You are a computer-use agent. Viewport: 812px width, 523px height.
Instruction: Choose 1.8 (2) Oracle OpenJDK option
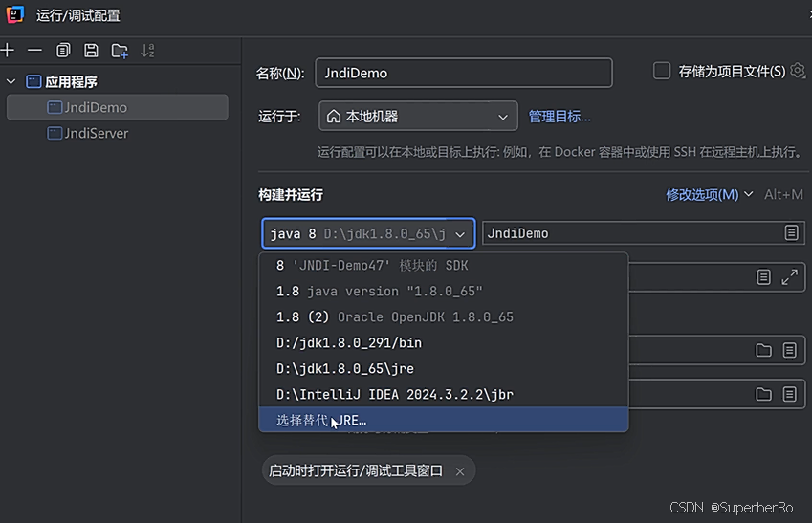(x=443, y=316)
